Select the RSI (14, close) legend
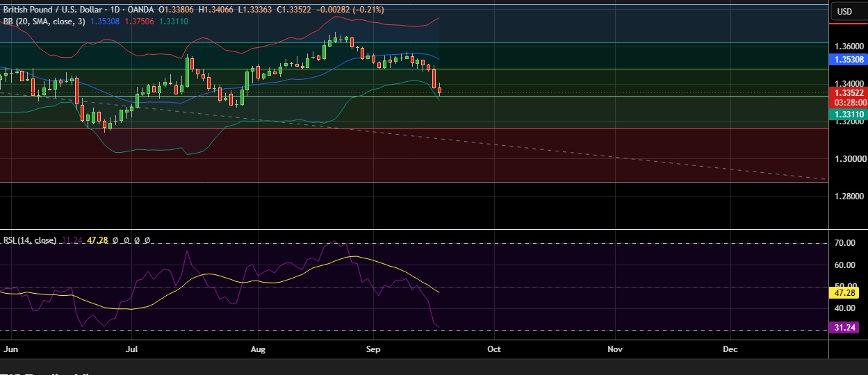The height and width of the screenshot is (375, 868). [x=30, y=240]
